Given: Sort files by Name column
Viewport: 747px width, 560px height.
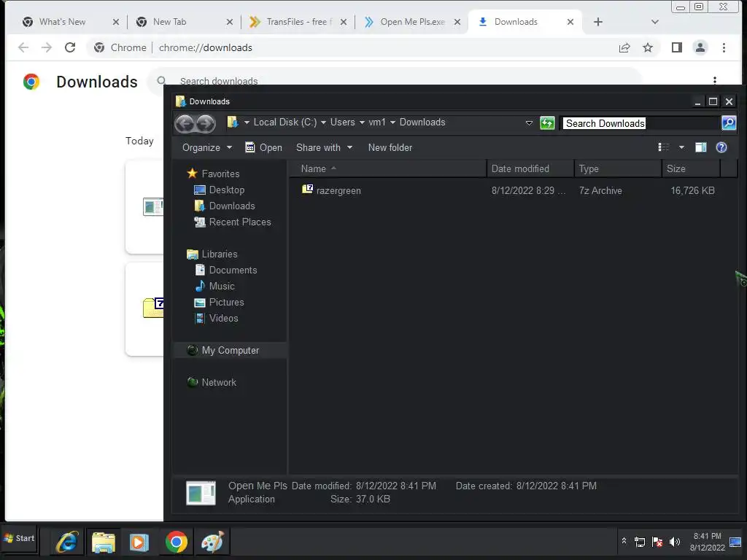Looking at the screenshot, I should coord(389,168).
